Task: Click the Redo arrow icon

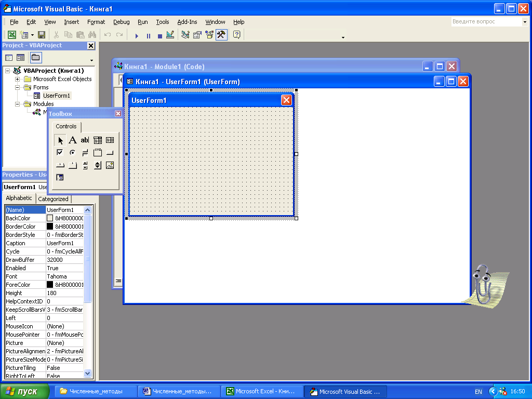Action: 119,35
